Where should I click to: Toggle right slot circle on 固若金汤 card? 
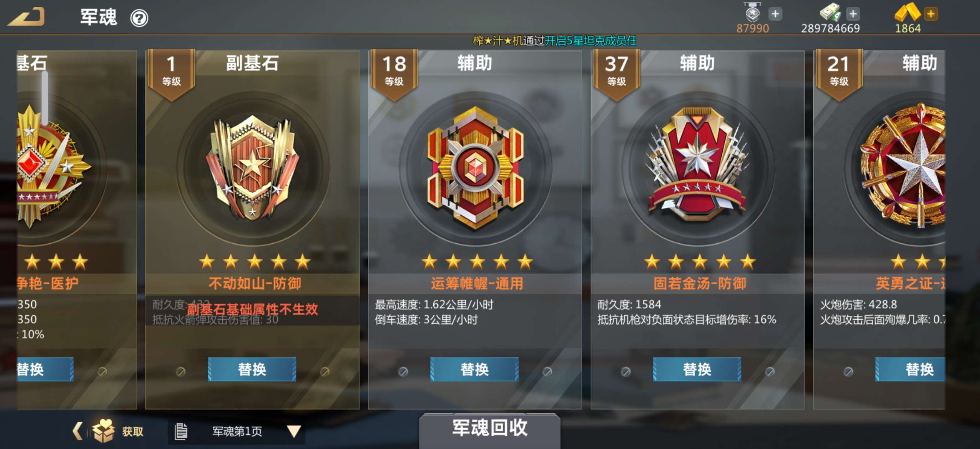point(770,371)
